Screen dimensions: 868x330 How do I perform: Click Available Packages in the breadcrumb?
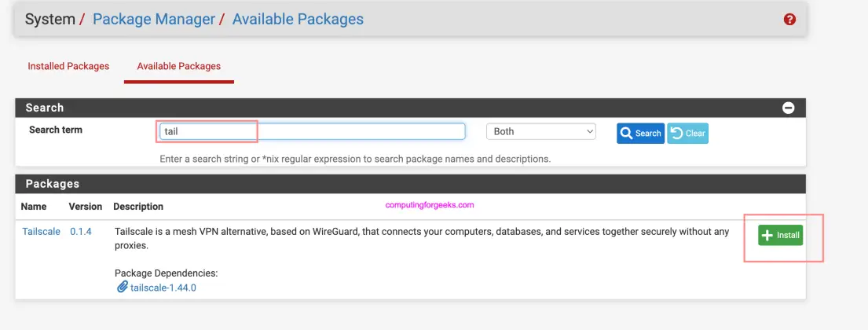click(x=298, y=20)
